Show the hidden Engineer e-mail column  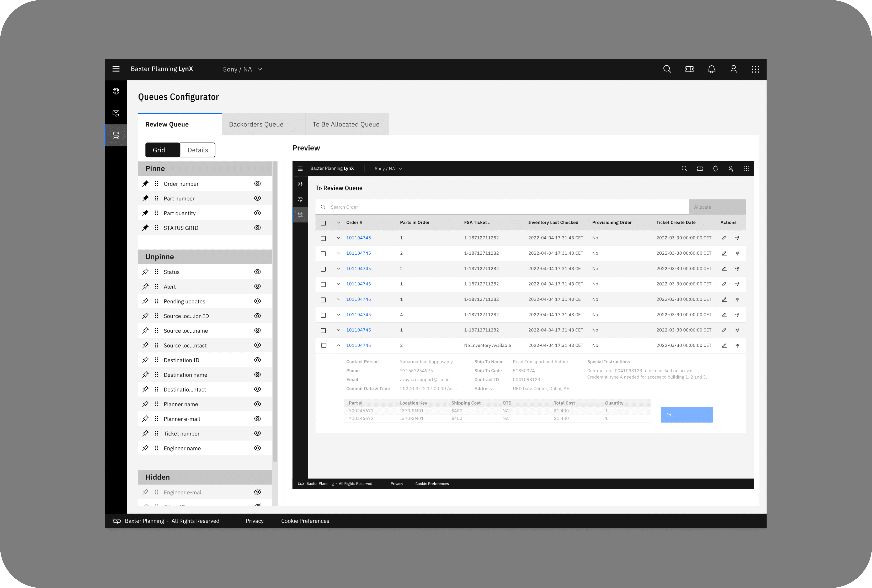click(x=257, y=492)
